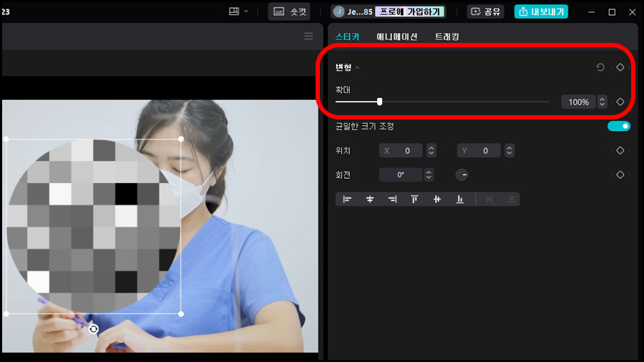Reset the 변형 transform settings
The width and height of the screenshot is (644, 362).
600,67
